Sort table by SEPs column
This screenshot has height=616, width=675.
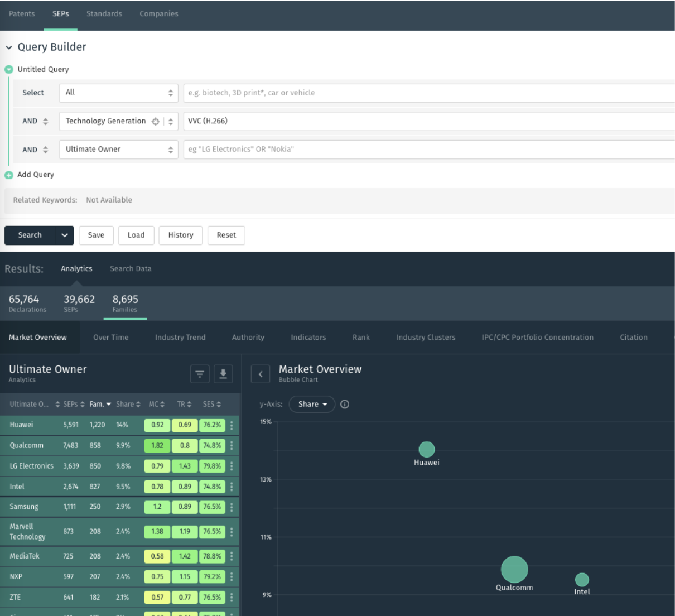pyautogui.click(x=74, y=405)
